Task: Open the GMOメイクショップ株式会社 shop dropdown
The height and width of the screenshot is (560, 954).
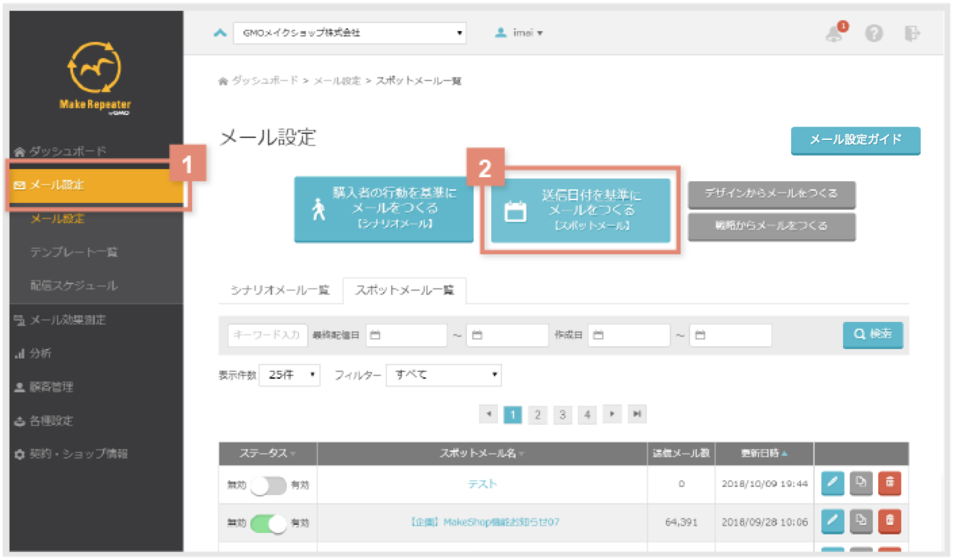Action: click(349, 33)
